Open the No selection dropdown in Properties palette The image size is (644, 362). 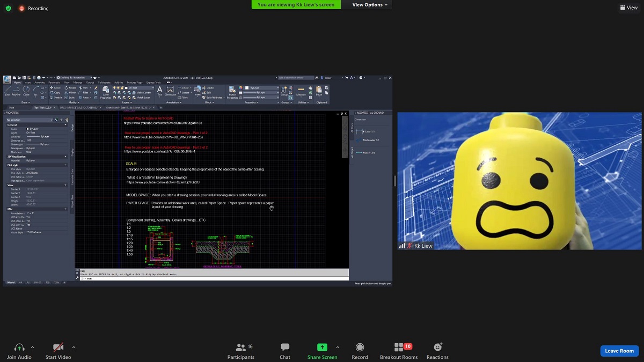click(x=30, y=120)
